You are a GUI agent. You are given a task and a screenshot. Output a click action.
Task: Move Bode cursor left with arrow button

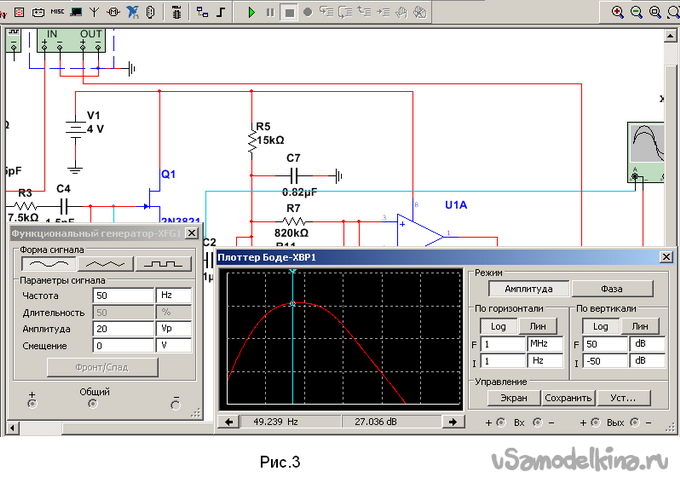coord(229,422)
